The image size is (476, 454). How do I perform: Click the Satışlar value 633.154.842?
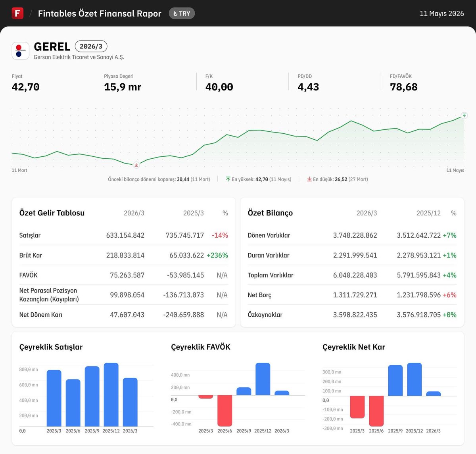point(125,235)
